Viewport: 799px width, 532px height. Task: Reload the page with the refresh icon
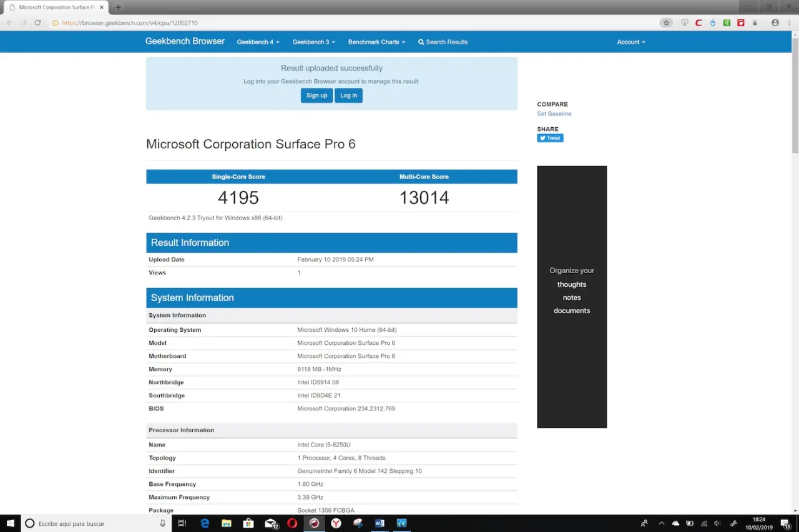[x=37, y=23]
